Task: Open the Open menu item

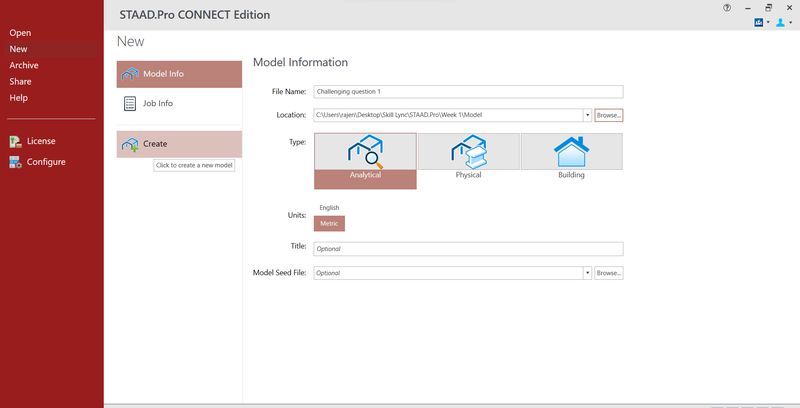Action: tap(20, 33)
